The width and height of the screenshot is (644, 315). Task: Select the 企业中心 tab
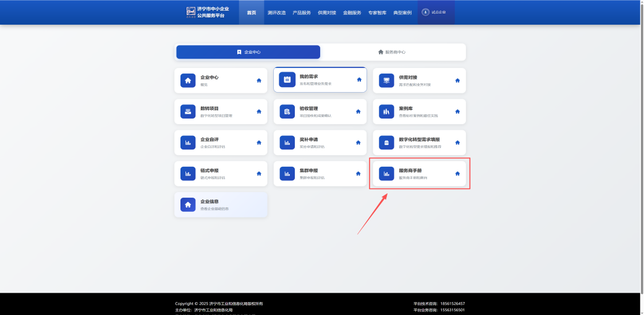(248, 52)
